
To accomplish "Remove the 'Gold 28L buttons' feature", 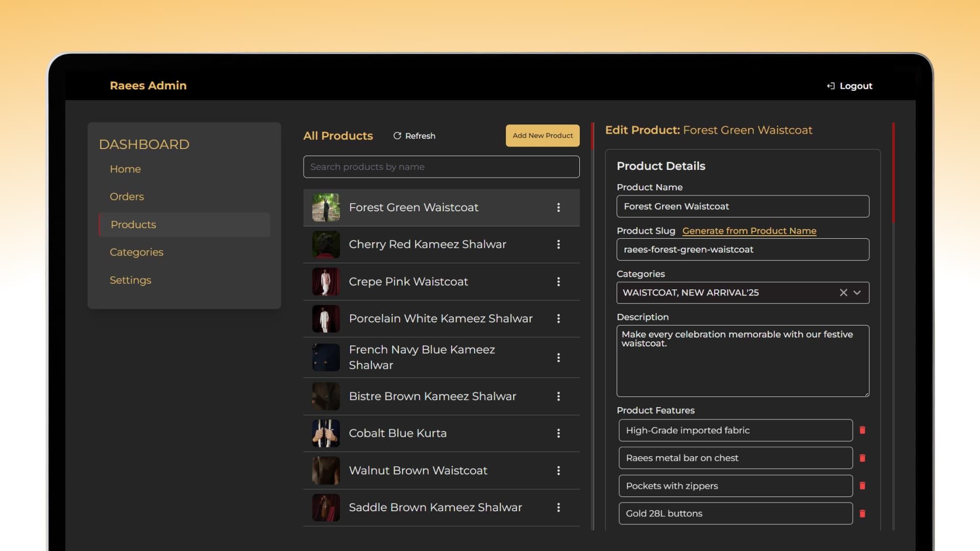I will [x=862, y=513].
